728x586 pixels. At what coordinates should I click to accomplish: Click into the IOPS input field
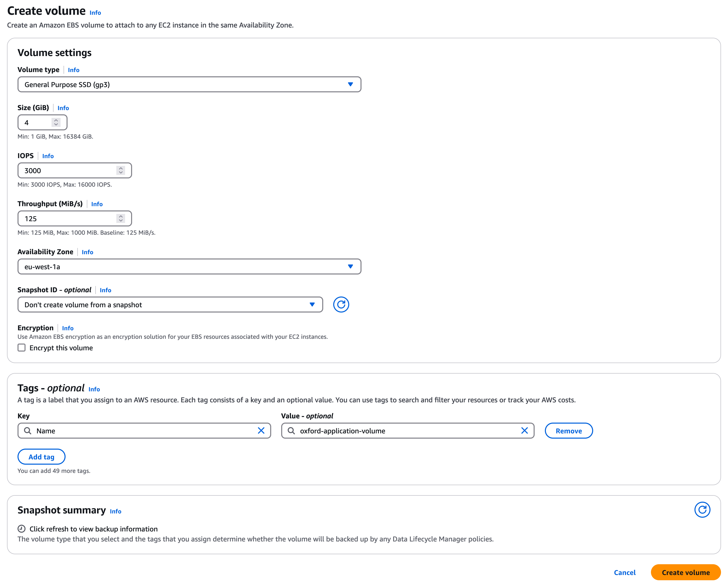(x=68, y=171)
